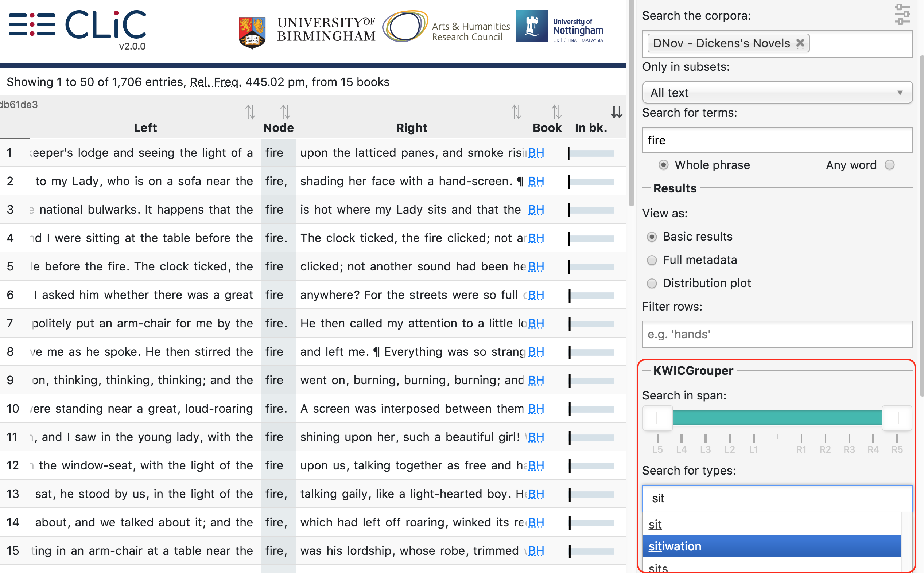Open the BH book link in row 7
This screenshot has width=924, height=573.
pyautogui.click(x=536, y=323)
